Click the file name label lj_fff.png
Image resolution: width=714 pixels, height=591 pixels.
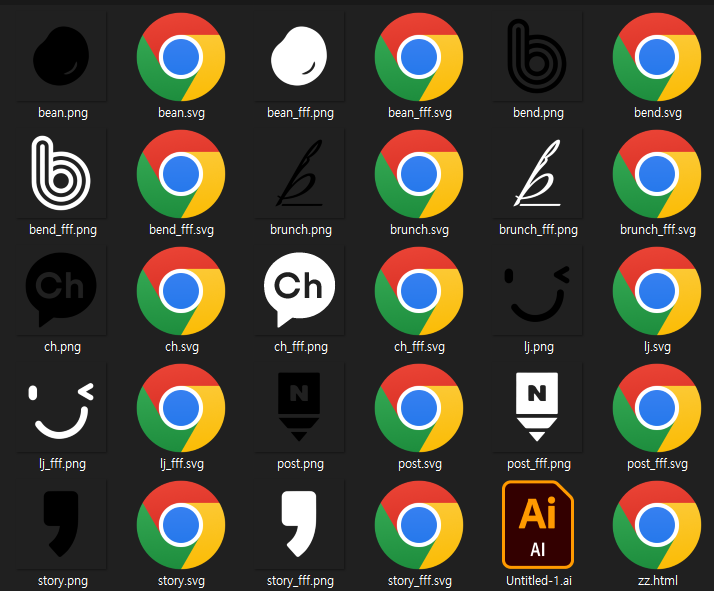pos(62,464)
